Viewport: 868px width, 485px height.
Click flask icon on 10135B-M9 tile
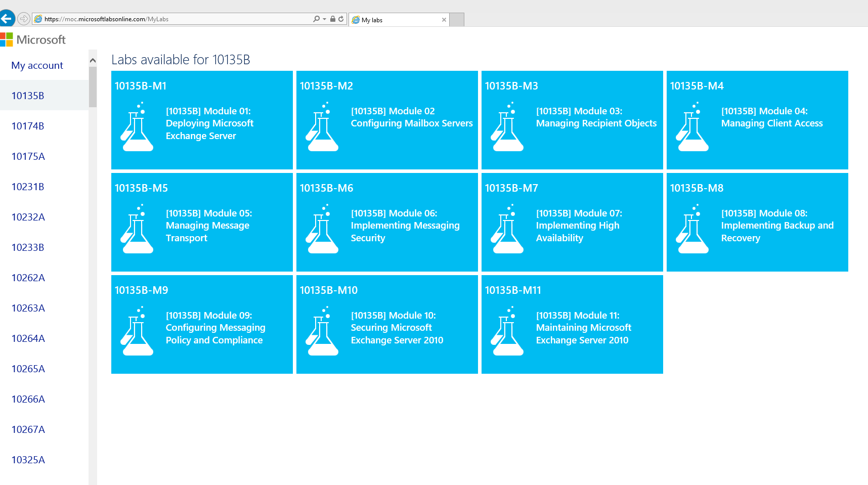coord(137,331)
